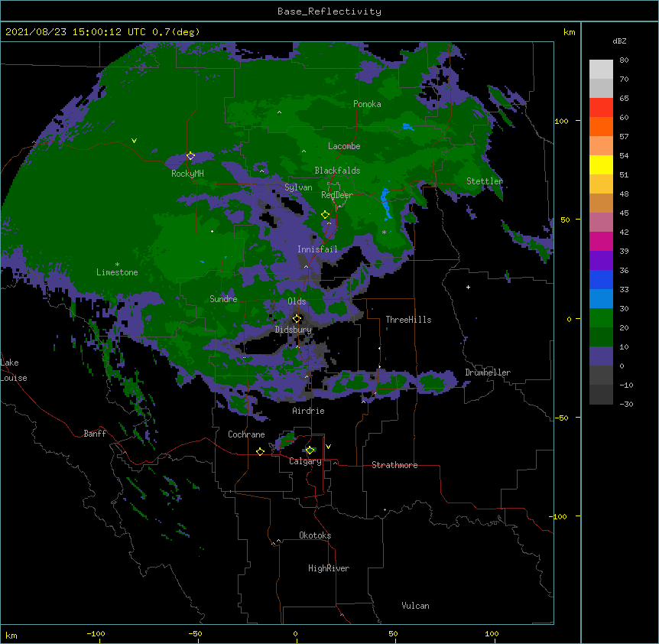Select the yellow marker just south of RedDeer
The image size is (659, 644).
click(x=325, y=215)
